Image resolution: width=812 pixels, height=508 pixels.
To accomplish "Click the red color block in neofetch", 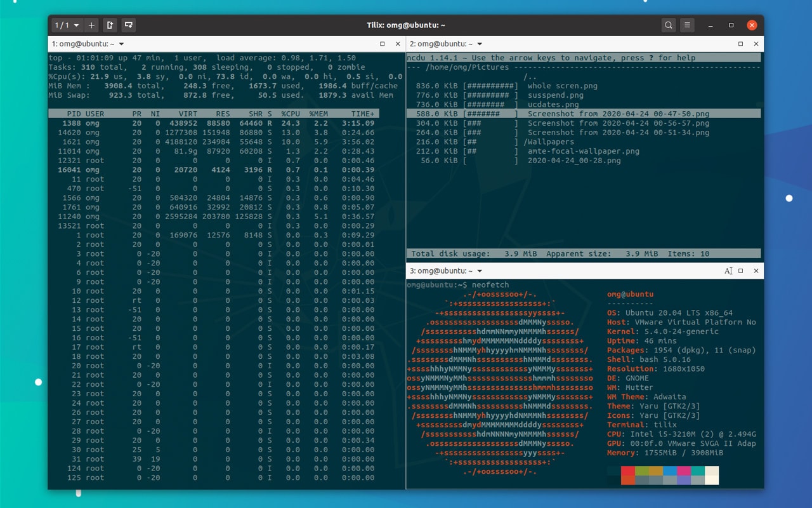I will pyautogui.click(x=627, y=471).
